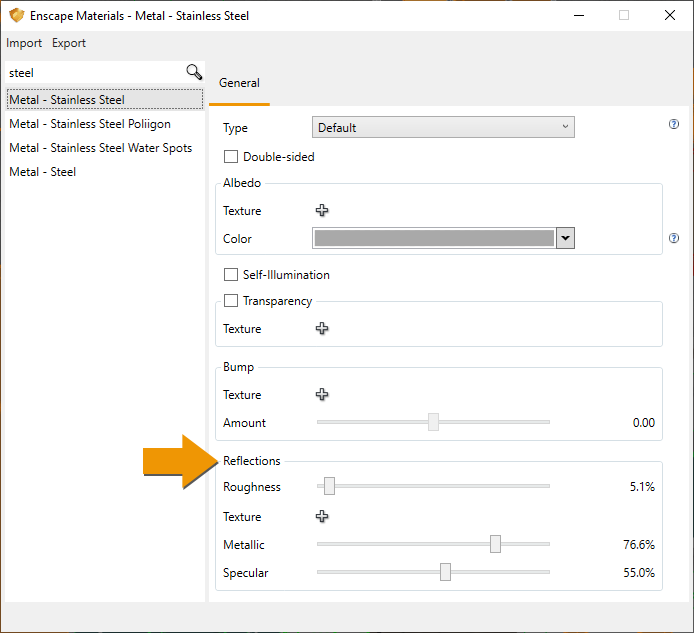Screen dimensions: 694x633
Task: Click the Metallic value 76.6%
Action: 639,544
